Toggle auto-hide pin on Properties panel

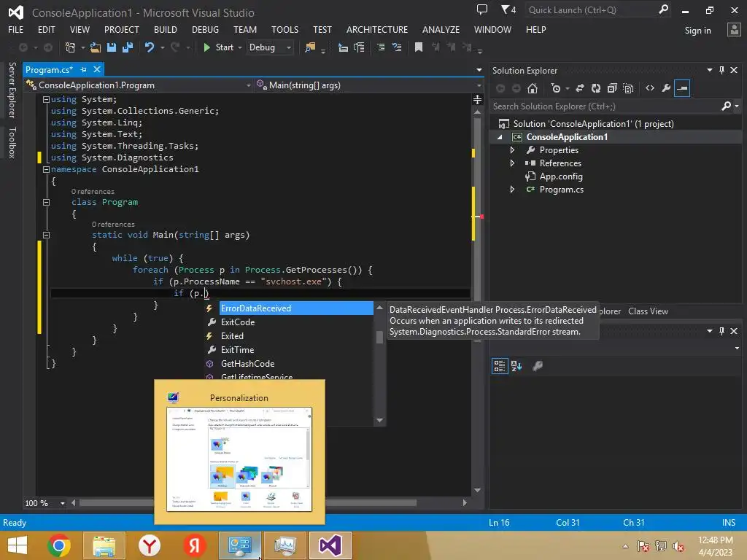pyautogui.click(x=721, y=331)
